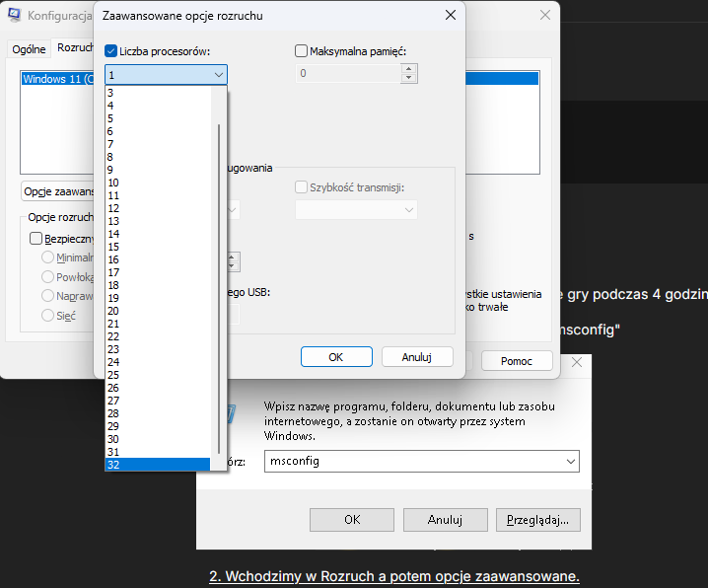Choose 3 in the processor list
Image resolution: width=708 pixels, height=588 pixels.
tap(158, 93)
